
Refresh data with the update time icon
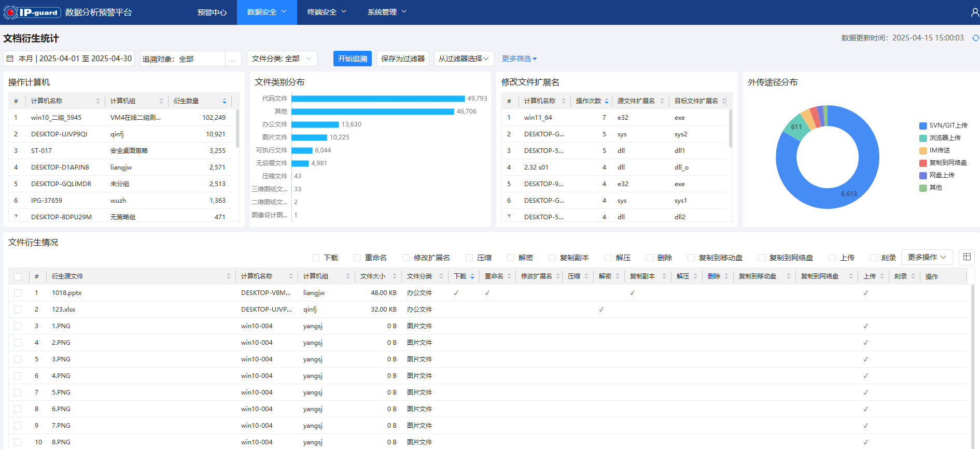click(975, 38)
